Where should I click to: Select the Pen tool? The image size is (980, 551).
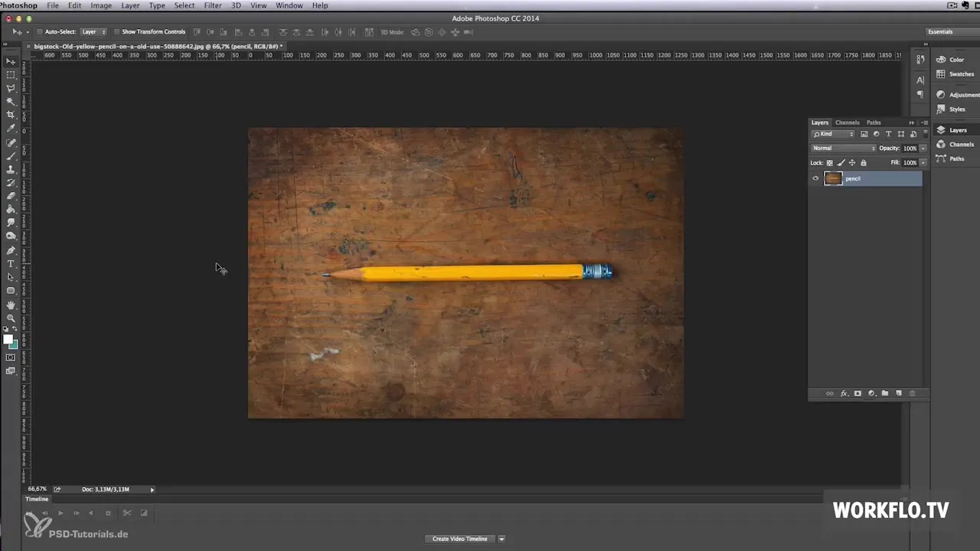(11, 250)
